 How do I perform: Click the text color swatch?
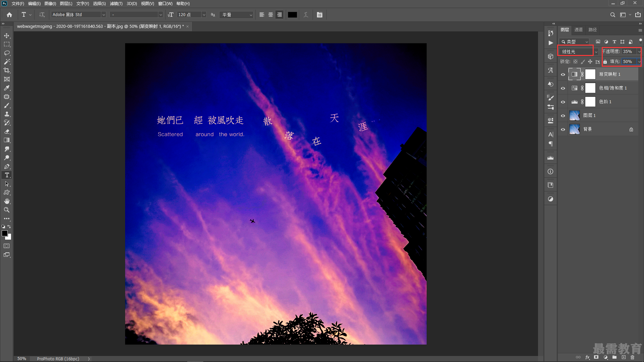click(x=292, y=15)
